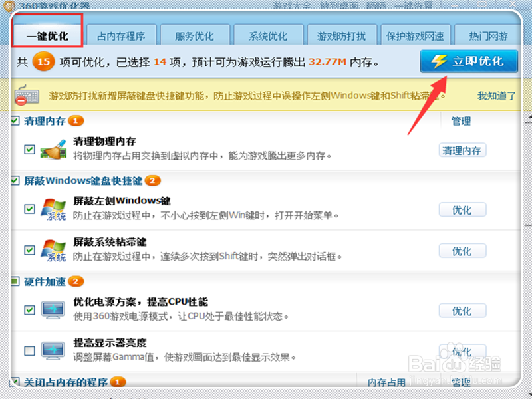Select the 系统优化 tab
Viewport: 532px width, 399px height.
coord(268,35)
